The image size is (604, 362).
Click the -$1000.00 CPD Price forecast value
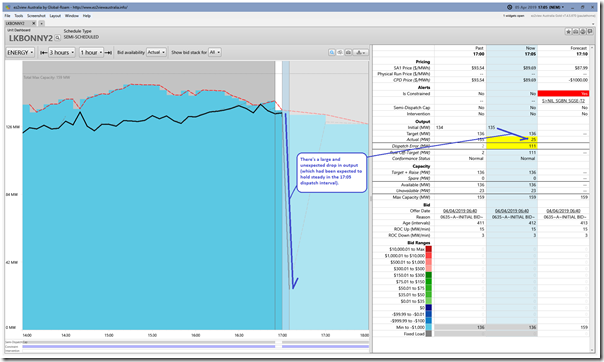577,80
